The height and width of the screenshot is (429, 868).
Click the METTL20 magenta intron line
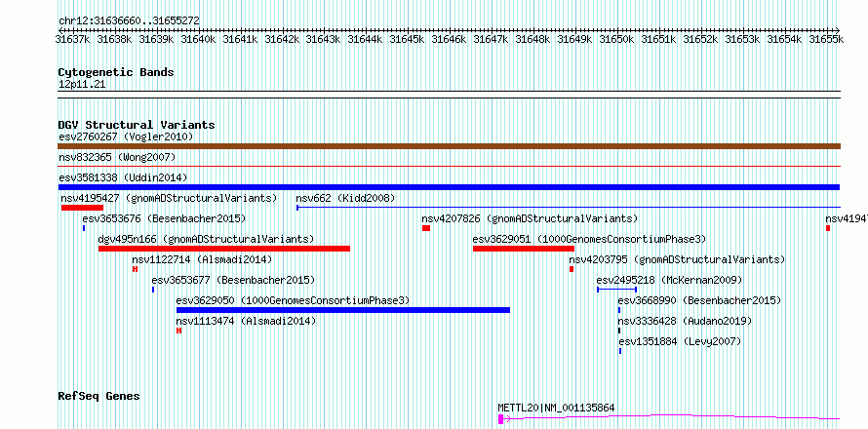(x=672, y=417)
